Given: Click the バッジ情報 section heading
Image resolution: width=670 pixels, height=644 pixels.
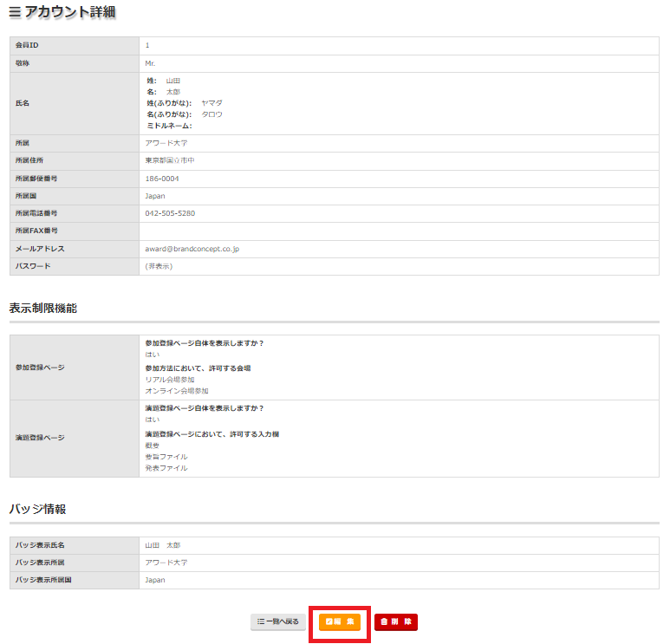Looking at the screenshot, I should 37,509.
